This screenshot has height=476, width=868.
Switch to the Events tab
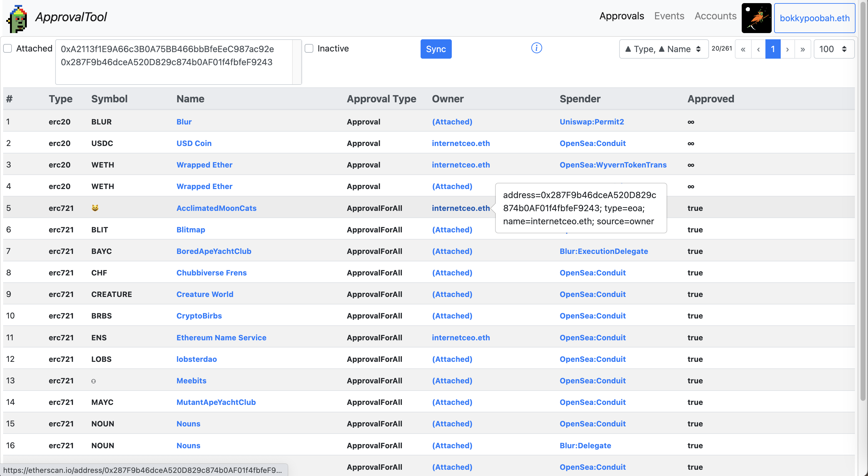pos(669,16)
